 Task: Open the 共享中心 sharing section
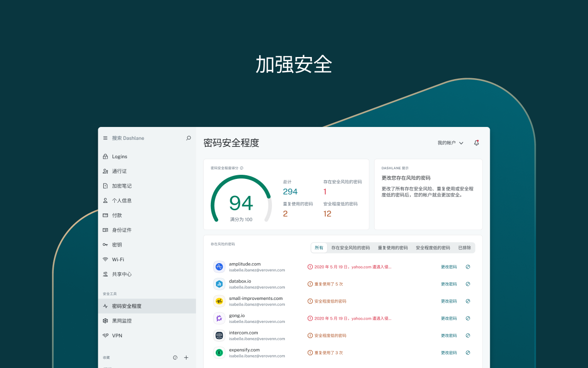(x=122, y=274)
